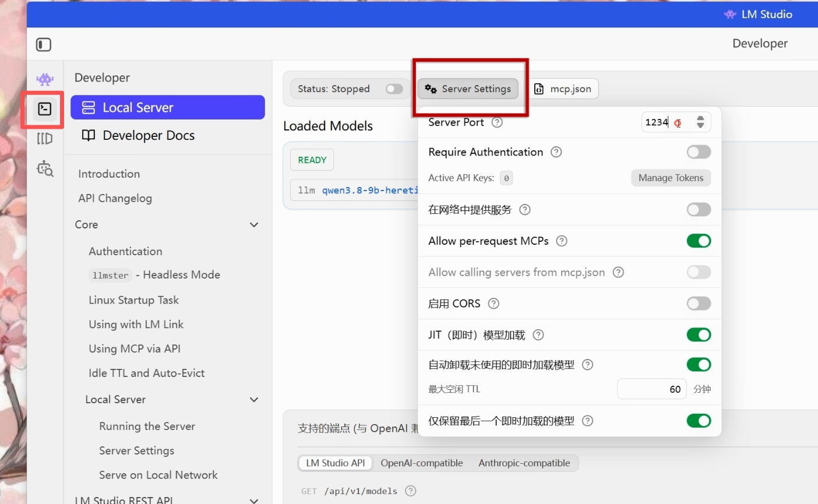Image resolution: width=818 pixels, height=504 pixels.
Task: Show help for 仅保留最后一个即时加载的模型
Action: (x=588, y=421)
